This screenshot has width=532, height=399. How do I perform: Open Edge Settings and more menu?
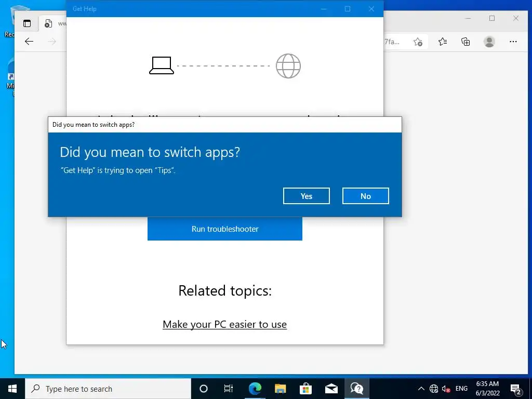(513, 42)
